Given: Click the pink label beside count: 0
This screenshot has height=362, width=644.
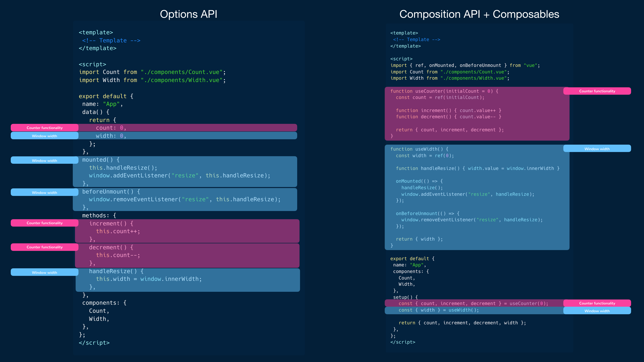Looking at the screenshot, I should point(44,128).
